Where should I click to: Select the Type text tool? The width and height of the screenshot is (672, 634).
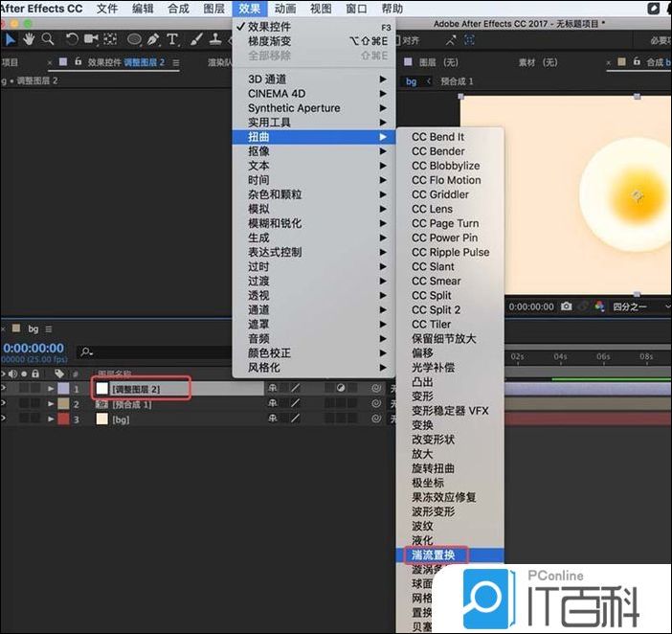172,39
